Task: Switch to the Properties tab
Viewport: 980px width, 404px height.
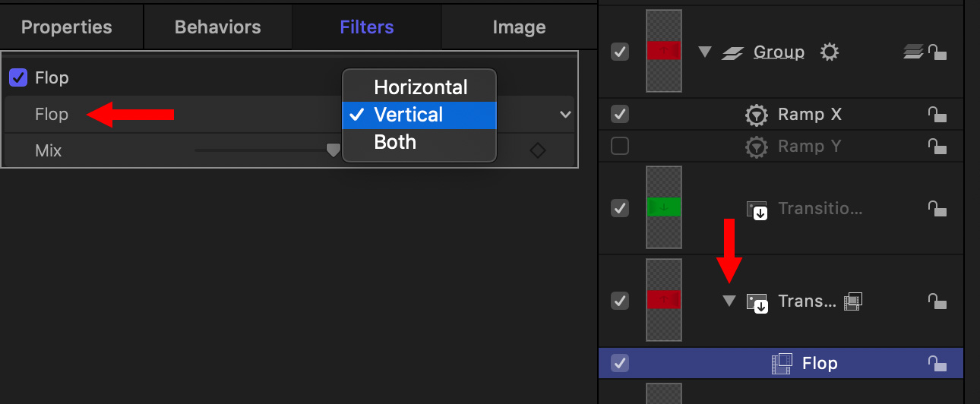Action: click(x=67, y=27)
